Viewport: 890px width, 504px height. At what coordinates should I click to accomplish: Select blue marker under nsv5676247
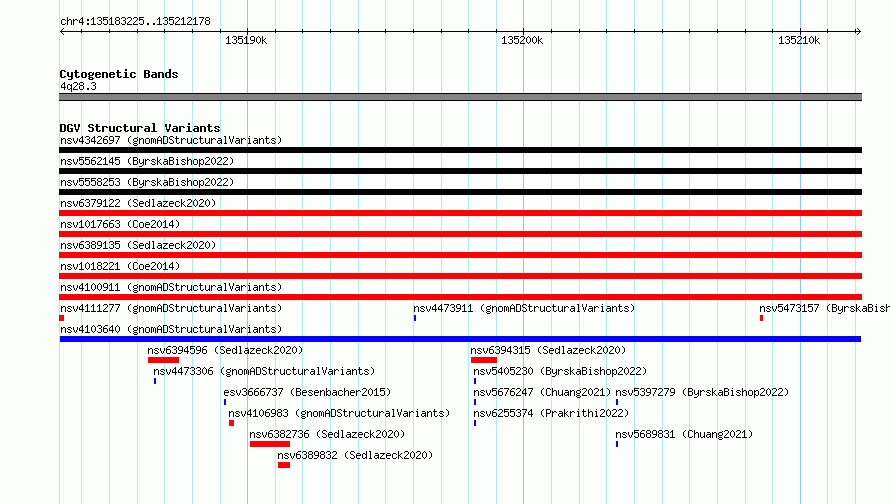pos(475,402)
